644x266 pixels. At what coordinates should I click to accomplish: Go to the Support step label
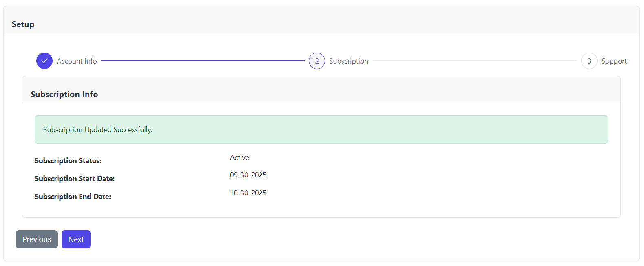pos(614,61)
